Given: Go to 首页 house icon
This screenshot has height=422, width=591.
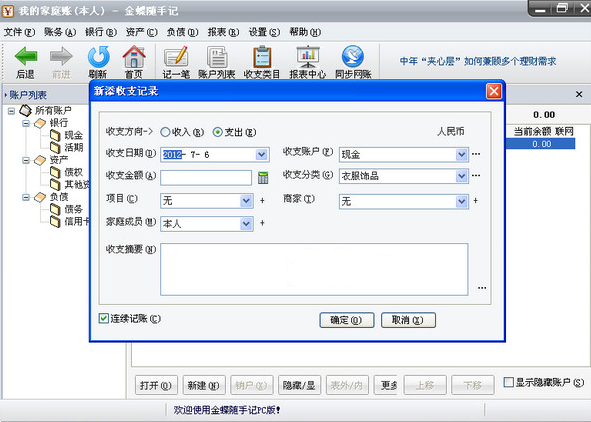Looking at the screenshot, I should click(134, 57).
